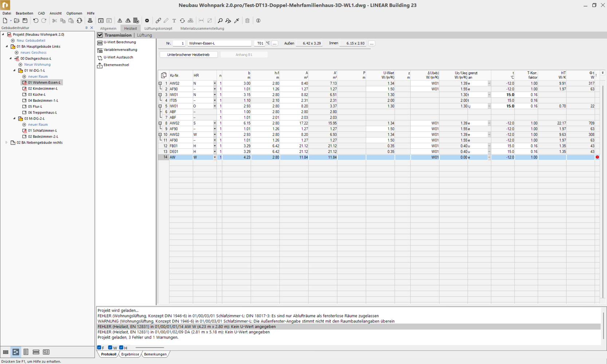Click the Ebenenwechsel icon
Viewport: 607px width, 364px height.
(100, 65)
